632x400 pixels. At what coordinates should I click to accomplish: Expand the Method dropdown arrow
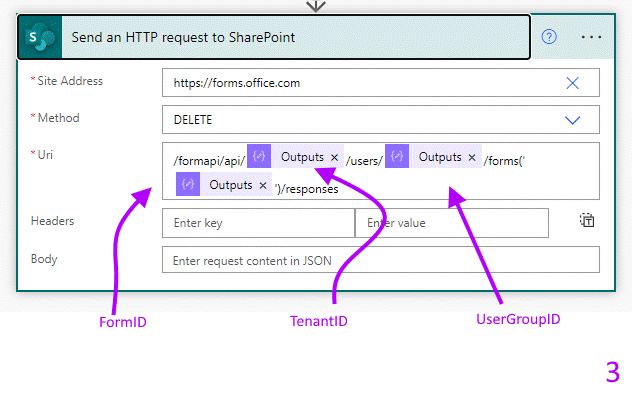pyautogui.click(x=572, y=120)
